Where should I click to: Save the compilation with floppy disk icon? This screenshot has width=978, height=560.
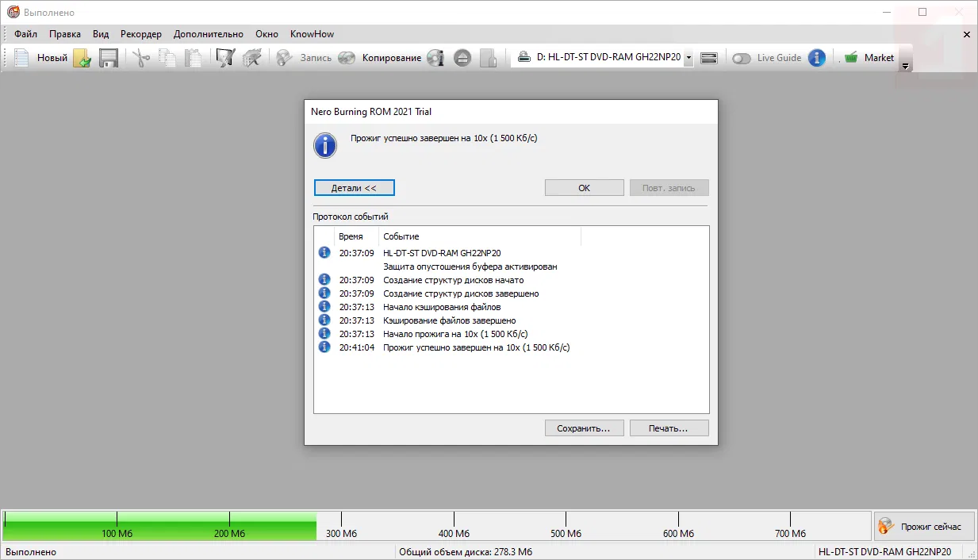tap(108, 58)
